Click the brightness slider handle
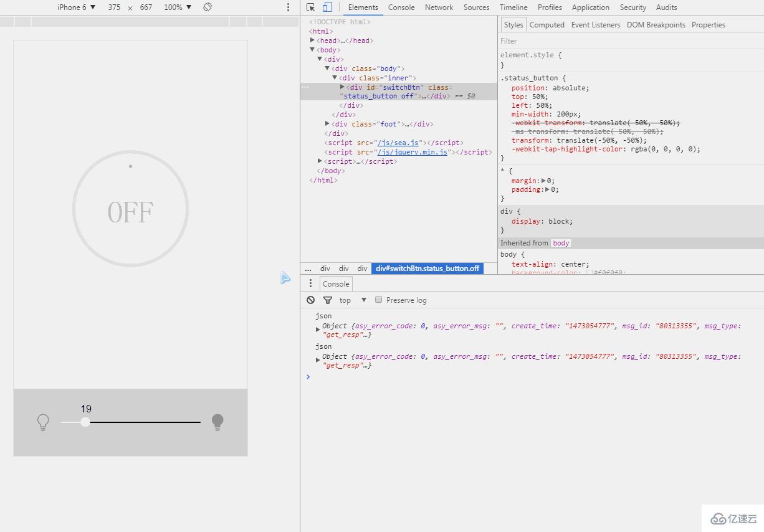The image size is (764, 532). click(85, 422)
